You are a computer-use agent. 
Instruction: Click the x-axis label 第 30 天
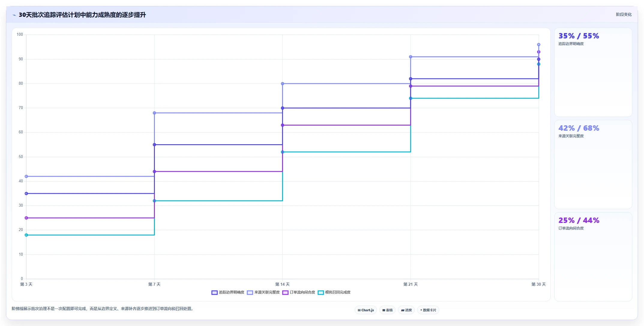[x=539, y=284]
